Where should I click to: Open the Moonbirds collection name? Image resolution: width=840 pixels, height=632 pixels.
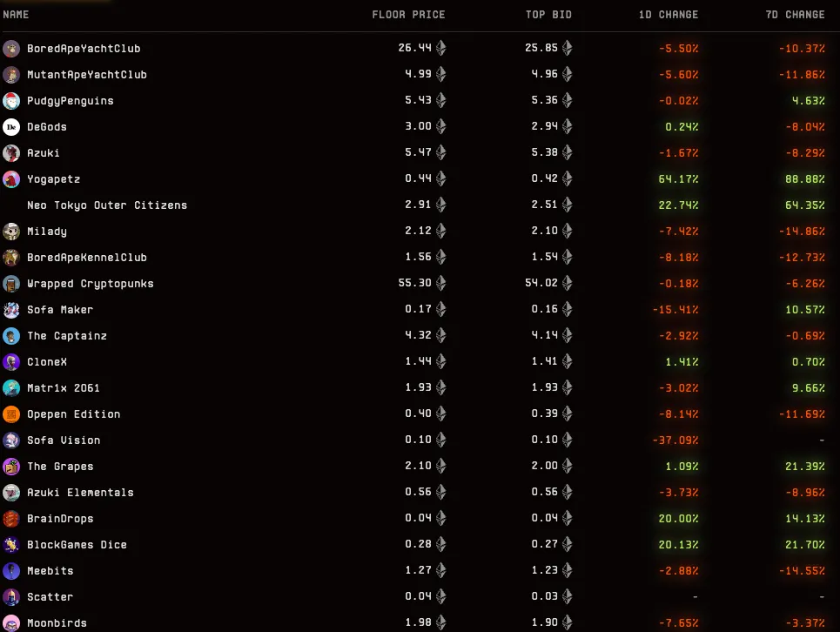tap(57, 623)
